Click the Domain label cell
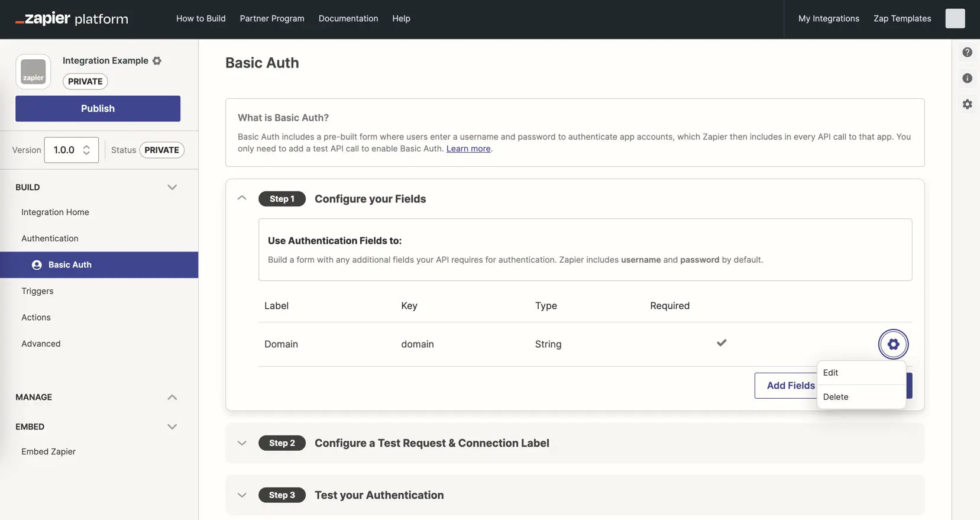 [x=281, y=344]
